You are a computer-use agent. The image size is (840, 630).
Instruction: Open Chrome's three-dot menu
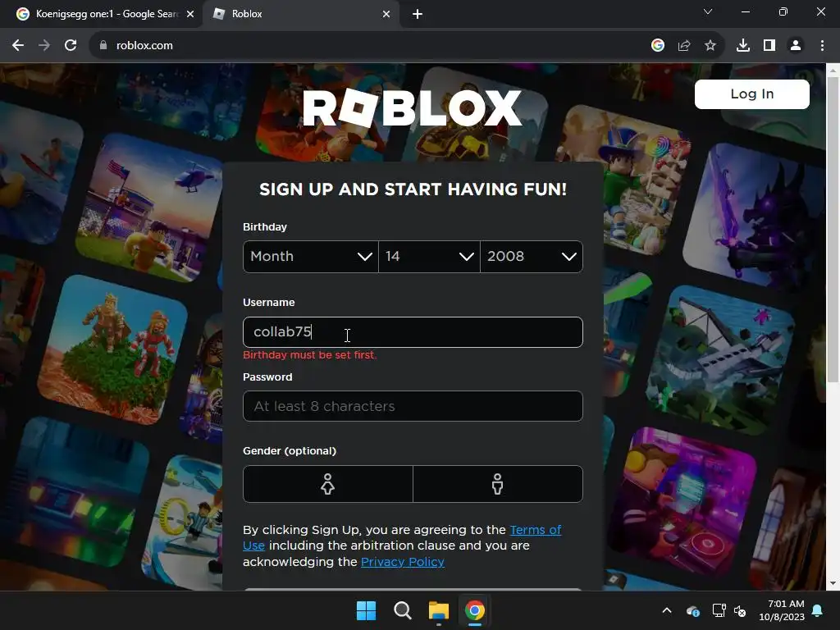click(x=822, y=46)
